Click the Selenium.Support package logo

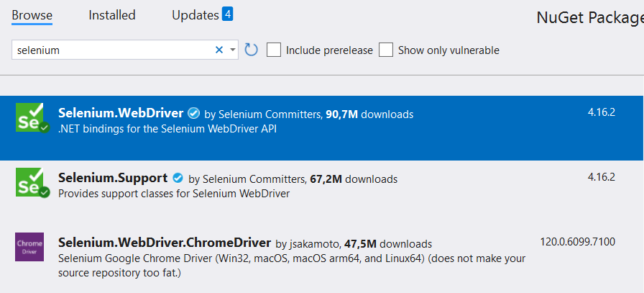click(32, 182)
